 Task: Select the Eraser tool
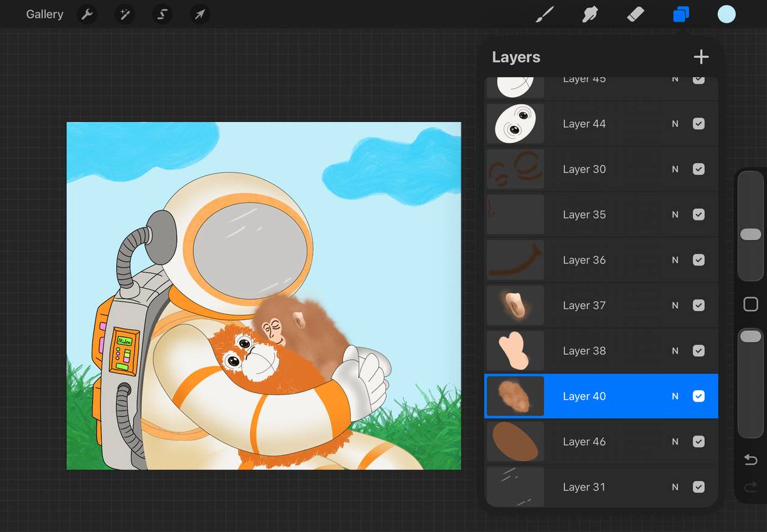pyautogui.click(x=636, y=14)
